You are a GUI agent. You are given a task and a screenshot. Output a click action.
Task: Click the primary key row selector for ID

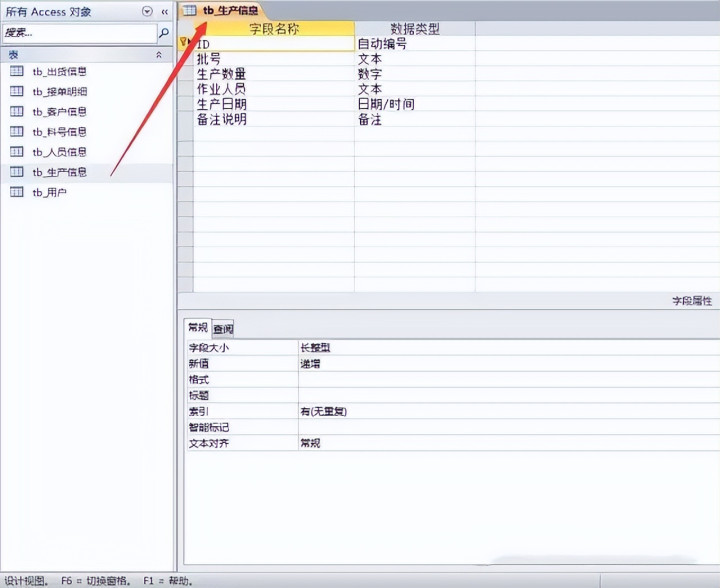click(185, 43)
